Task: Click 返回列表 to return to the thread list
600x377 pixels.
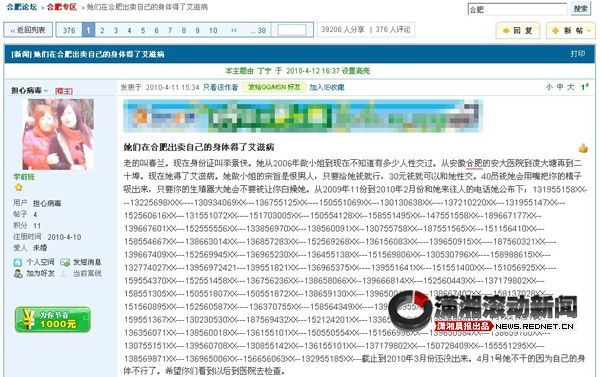Action: (x=28, y=30)
